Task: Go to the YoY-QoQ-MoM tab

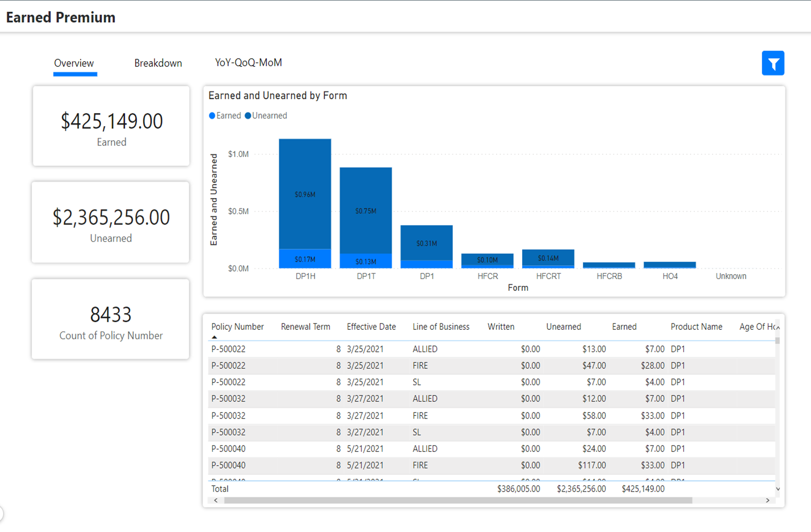Action: click(x=248, y=63)
